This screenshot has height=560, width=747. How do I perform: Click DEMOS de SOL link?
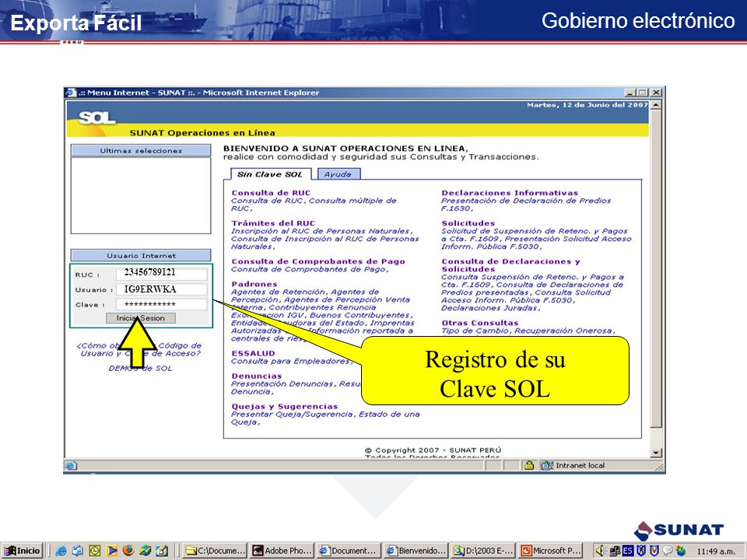point(140,369)
